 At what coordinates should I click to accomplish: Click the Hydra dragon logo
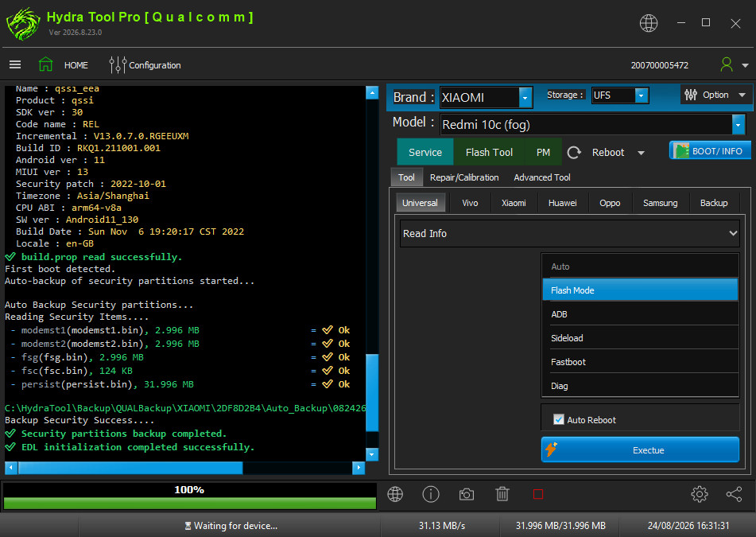pos(23,24)
